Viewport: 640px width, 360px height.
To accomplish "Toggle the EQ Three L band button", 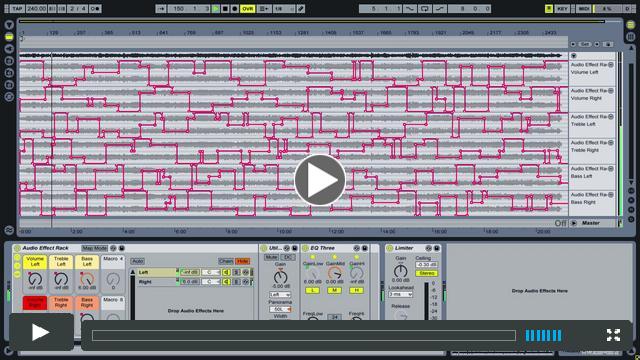I will pos(312,290).
